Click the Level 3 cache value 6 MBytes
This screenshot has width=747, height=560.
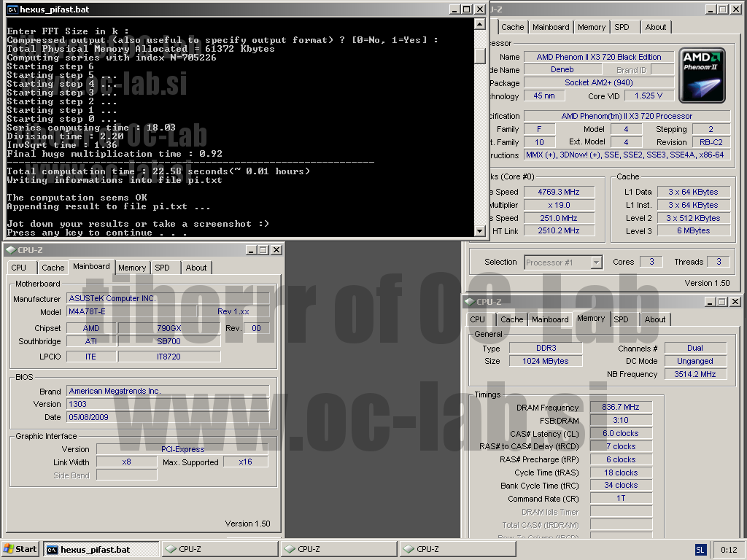693,231
